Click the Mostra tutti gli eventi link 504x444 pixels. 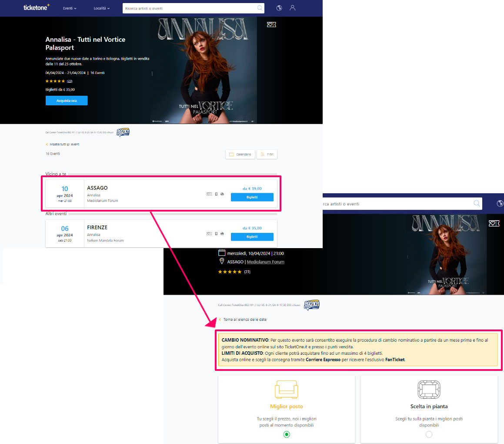64,144
